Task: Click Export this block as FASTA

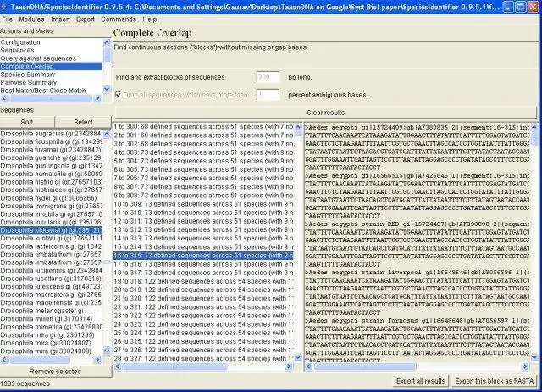Action: click(495, 381)
